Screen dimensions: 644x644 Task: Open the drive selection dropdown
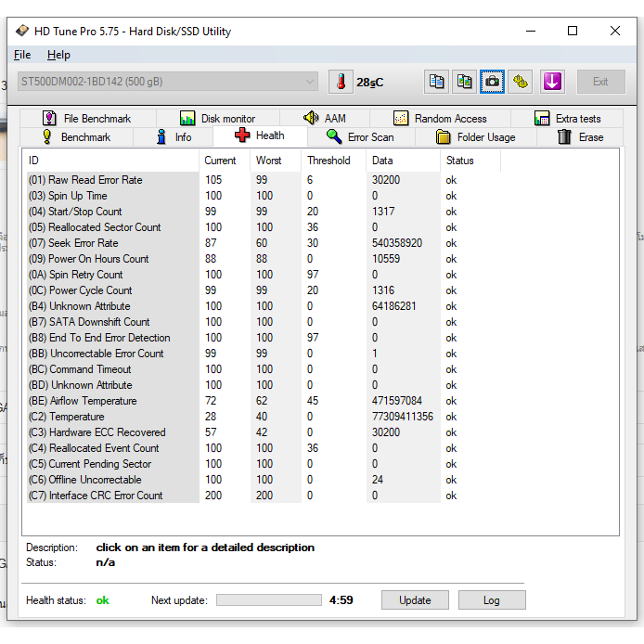[x=168, y=82]
